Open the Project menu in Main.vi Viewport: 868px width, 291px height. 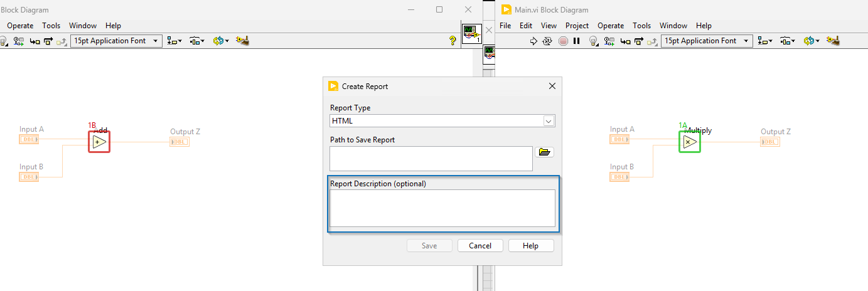tap(577, 26)
